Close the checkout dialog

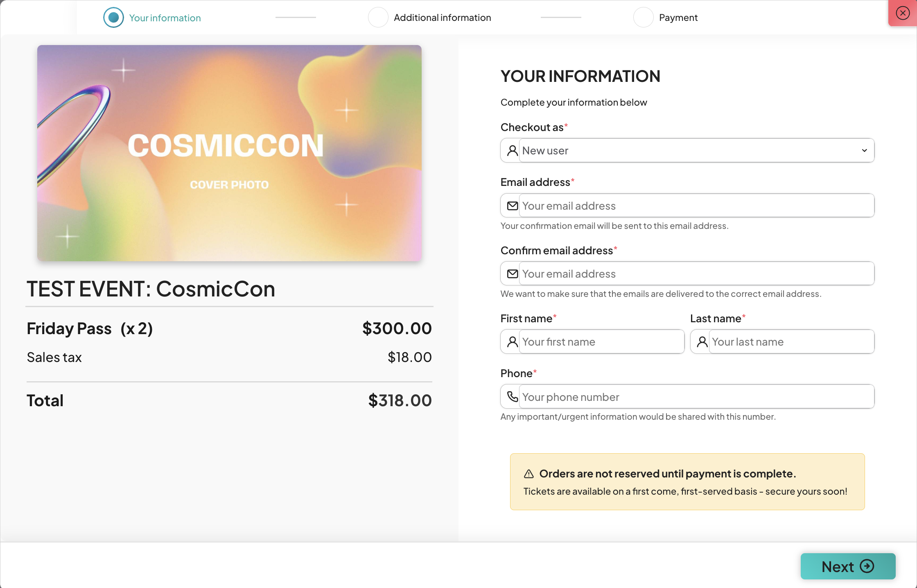tap(902, 13)
